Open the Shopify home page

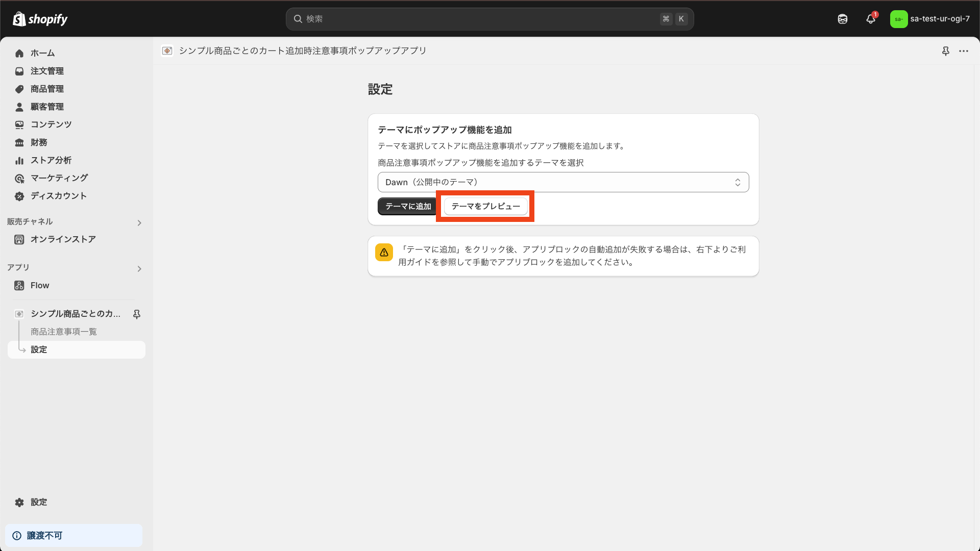(x=43, y=53)
